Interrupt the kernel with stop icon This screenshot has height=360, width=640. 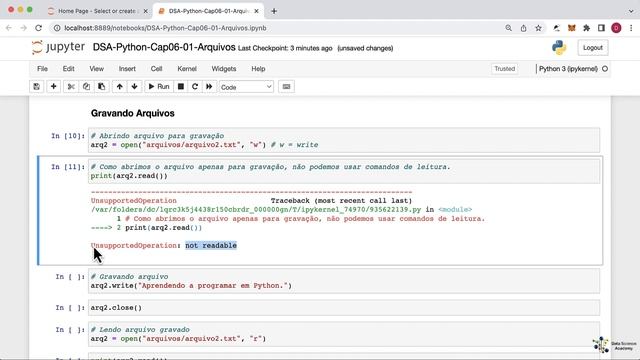pyautogui.click(x=181, y=87)
